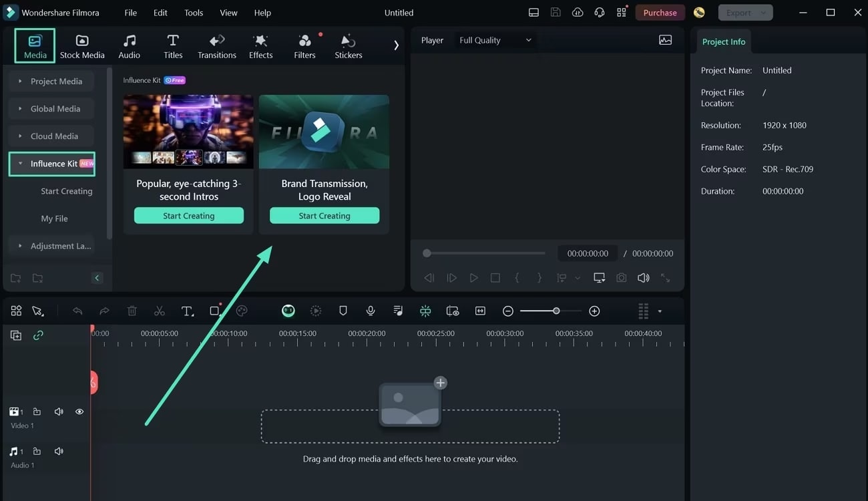Click the Brand Transmission Logo Reveal thumbnail
Screen dimensions: 868x501
(324, 132)
